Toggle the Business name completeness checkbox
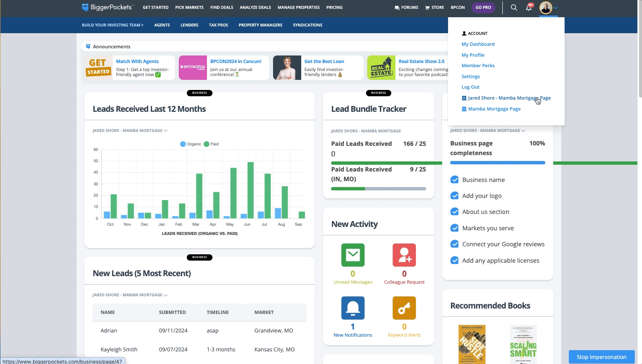Viewport: 642px width, 364px height. pyautogui.click(x=454, y=179)
